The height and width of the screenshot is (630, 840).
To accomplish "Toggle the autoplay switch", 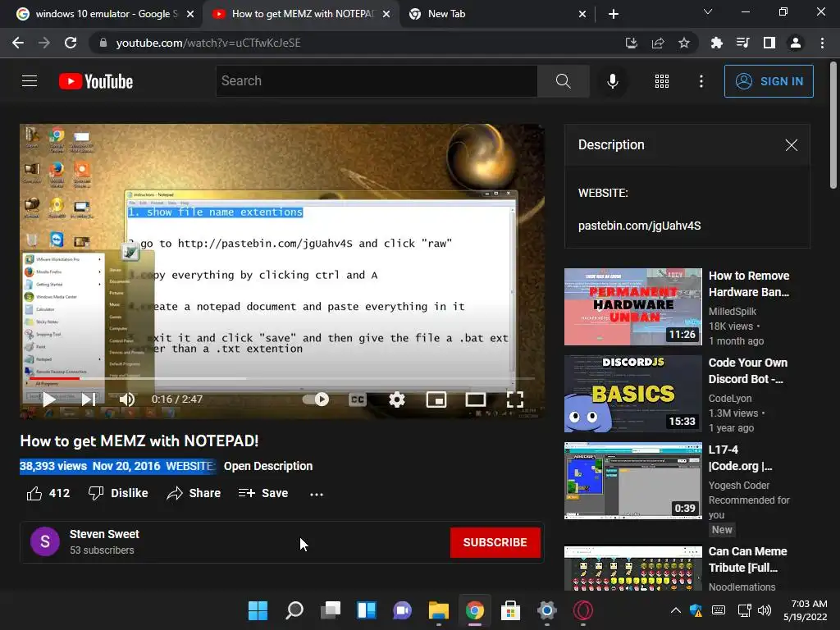I will tap(316, 399).
